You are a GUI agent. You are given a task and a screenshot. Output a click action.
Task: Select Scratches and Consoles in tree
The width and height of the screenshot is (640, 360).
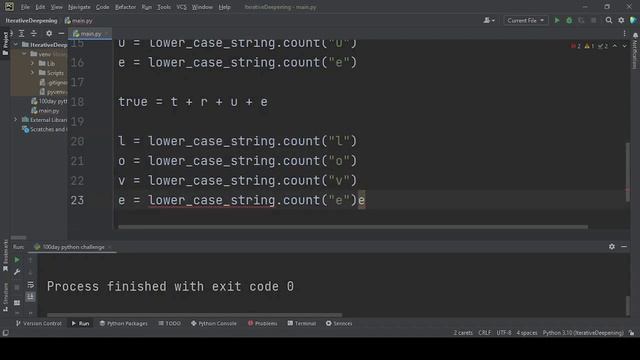pos(45,129)
